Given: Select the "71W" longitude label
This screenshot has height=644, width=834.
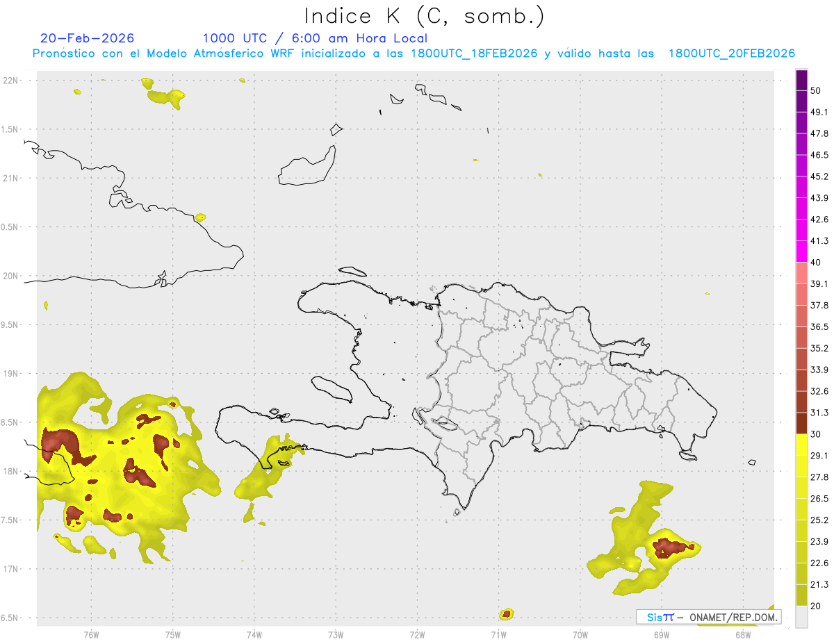Looking at the screenshot, I should [x=498, y=635].
